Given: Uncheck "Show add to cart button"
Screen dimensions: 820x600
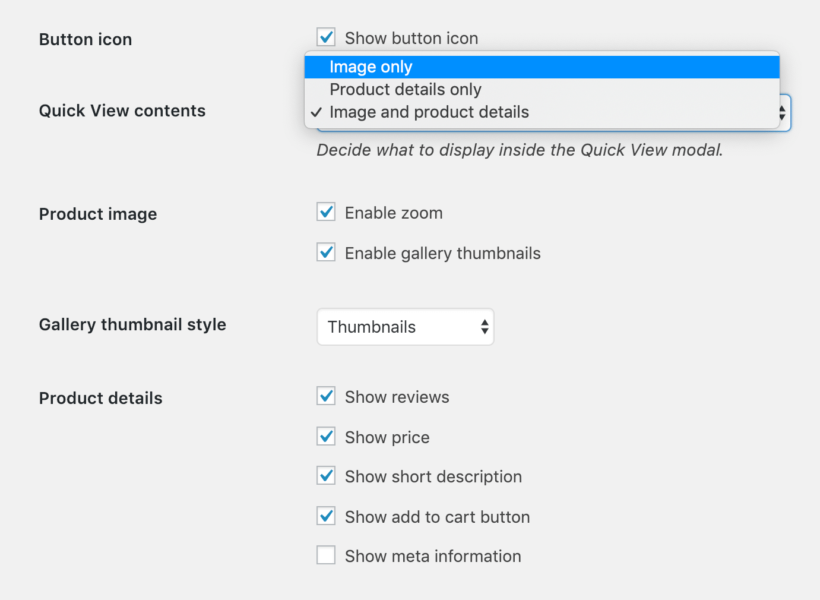Looking at the screenshot, I should point(325,516).
